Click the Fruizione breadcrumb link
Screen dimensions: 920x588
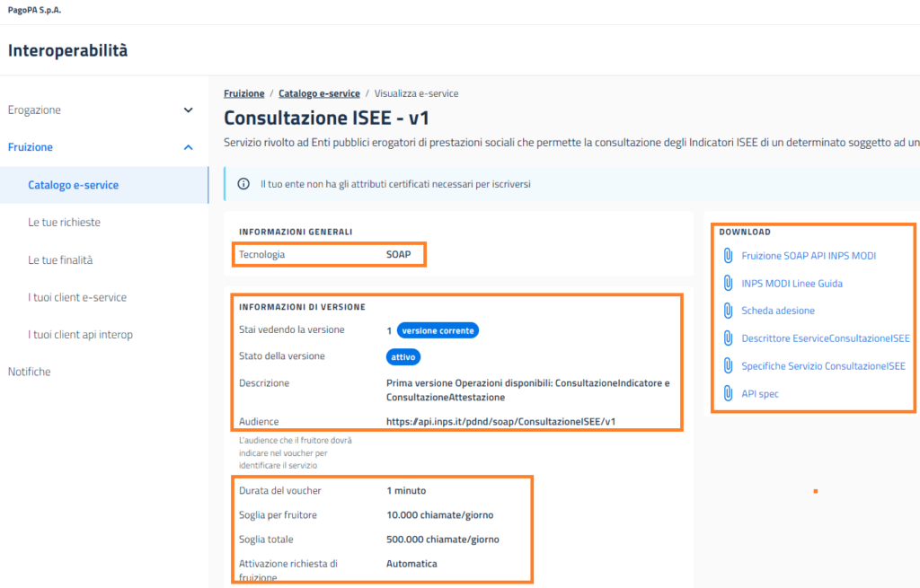[x=243, y=93]
